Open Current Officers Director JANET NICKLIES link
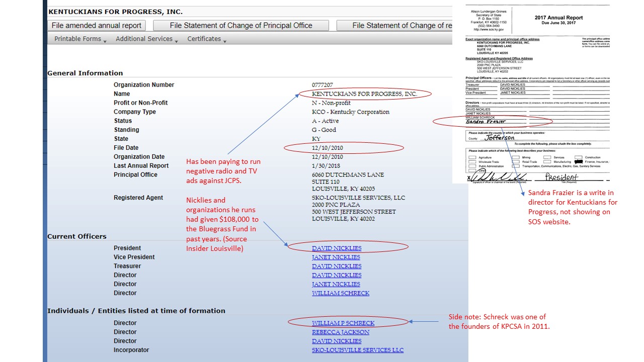Image resolution: width=644 pixels, height=362 pixels. 336,285
